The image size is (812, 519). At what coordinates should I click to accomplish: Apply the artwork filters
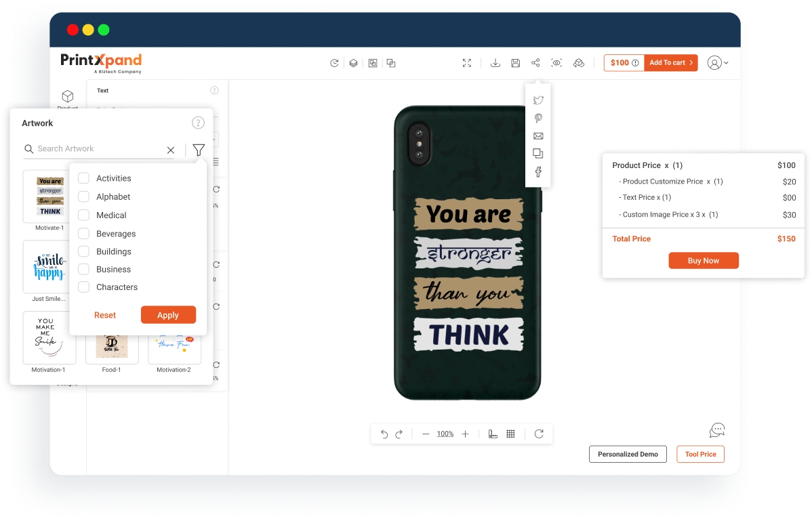coord(168,314)
